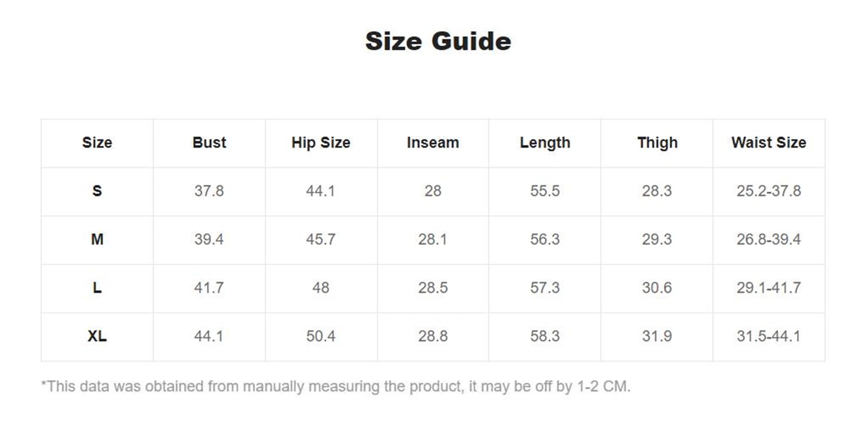Image resolution: width=868 pixels, height=428 pixels.
Task: Select inseam value 28.5 for size L
Action: (433, 288)
